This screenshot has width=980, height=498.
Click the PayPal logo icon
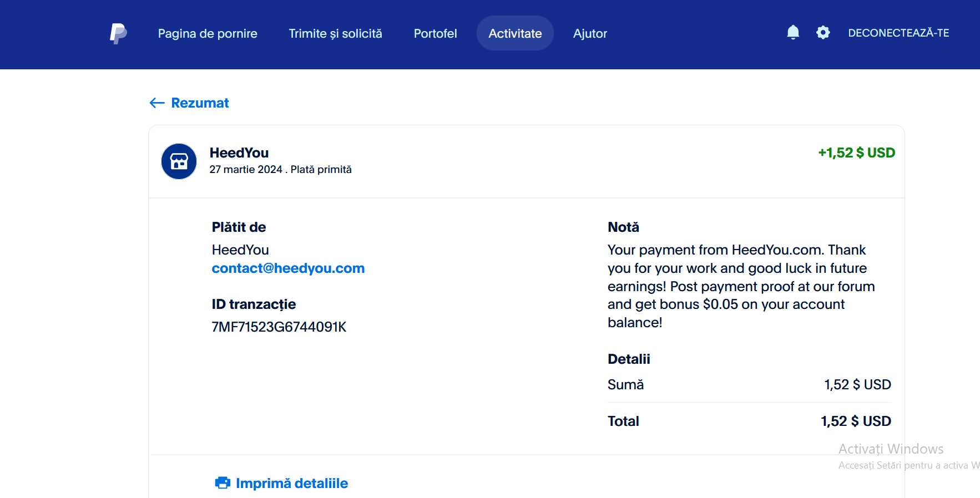pyautogui.click(x=118, y=33)
